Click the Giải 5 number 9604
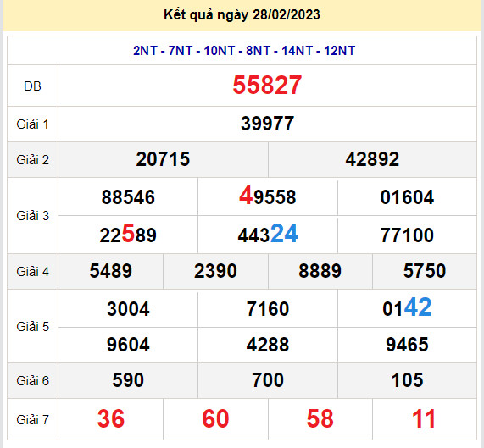Screen dimensions: 484x448 pyautogui.click(x=128, y=345)
